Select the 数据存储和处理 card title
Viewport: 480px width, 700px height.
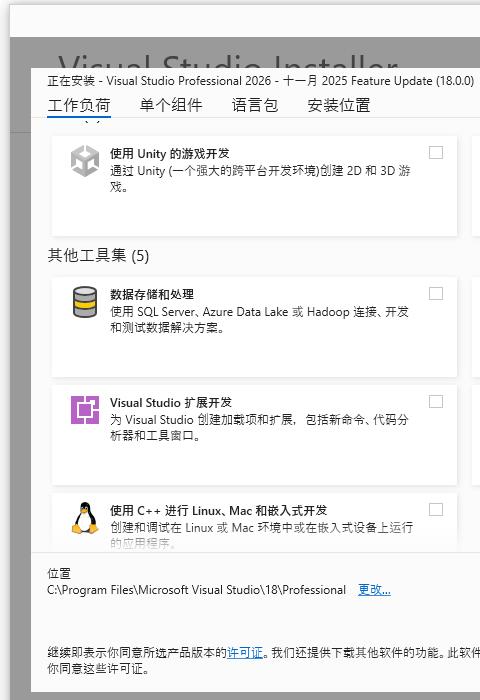[x=152, y=294]
